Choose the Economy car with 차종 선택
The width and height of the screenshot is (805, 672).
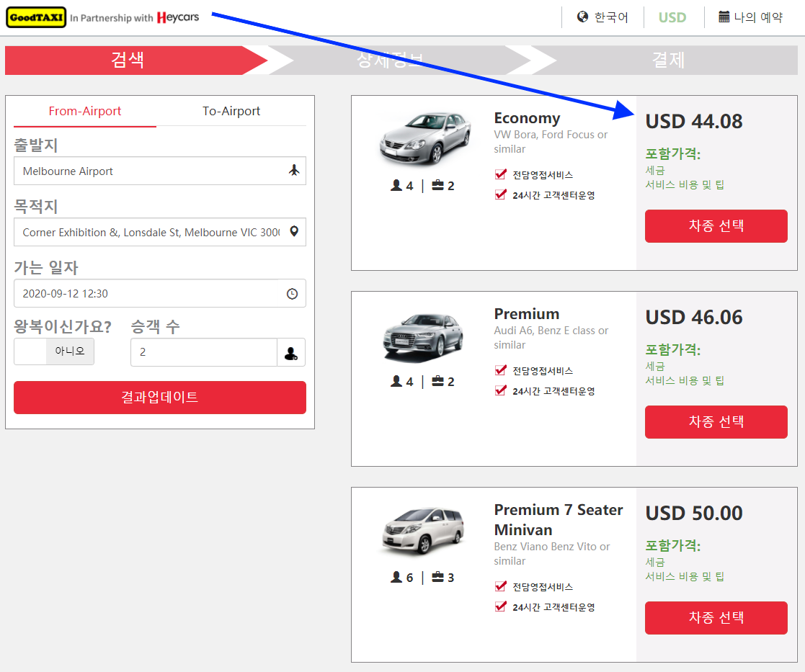click(716, 226)
